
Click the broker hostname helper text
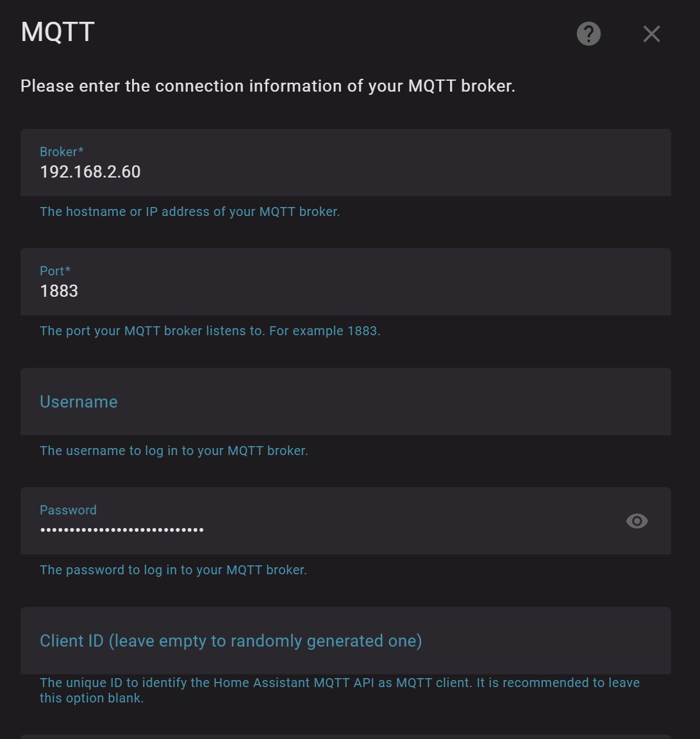tap(190, 212)
